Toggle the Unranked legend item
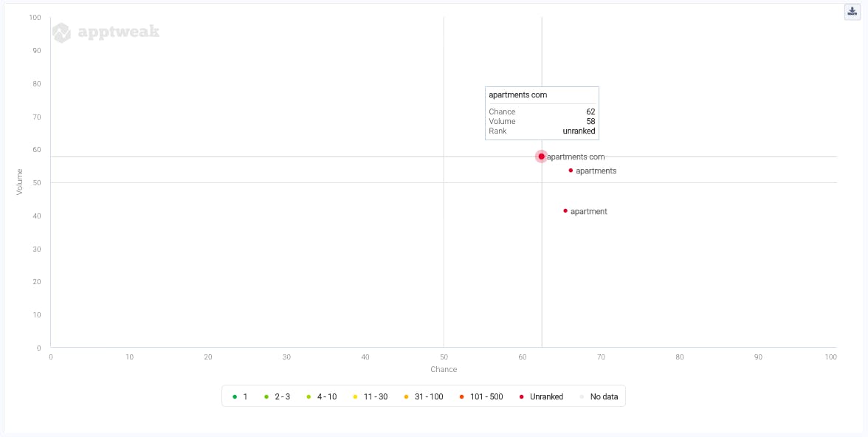Screen dimensions: 868x437 pos(541,396)
